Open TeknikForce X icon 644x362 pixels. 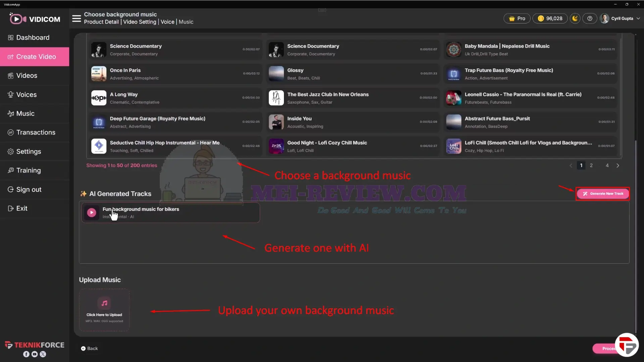coord(43,354)
